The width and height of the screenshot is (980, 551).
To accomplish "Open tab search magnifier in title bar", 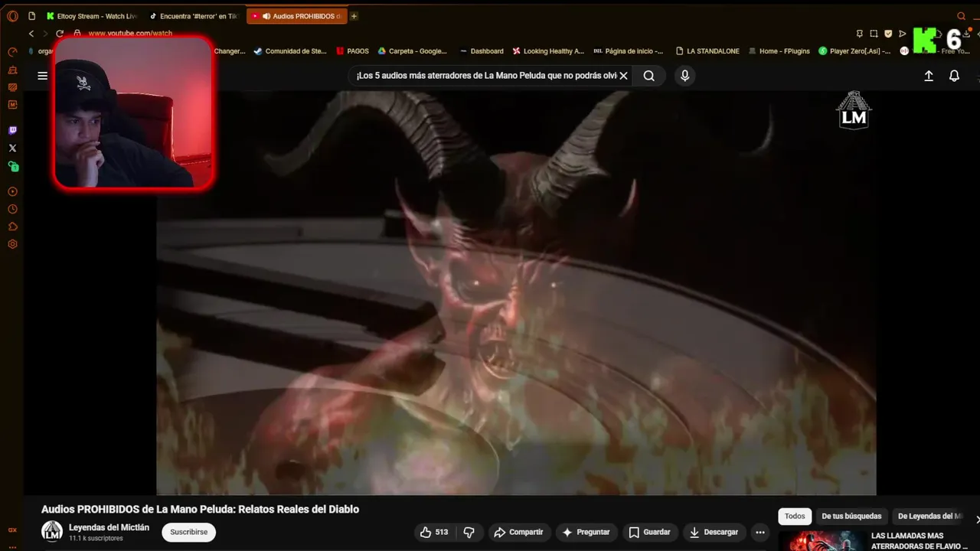I will pos(962,16).
